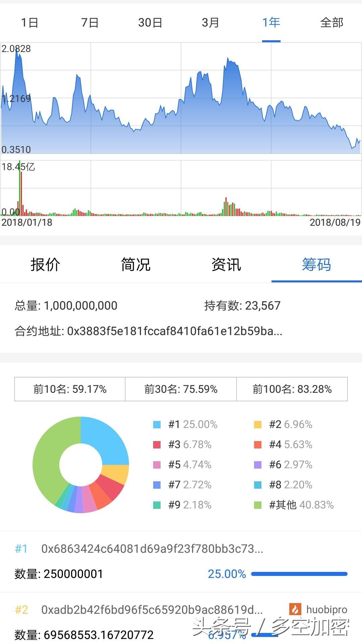362x644 pixels.
Task: Click the 0.3510 price axis label
Action: pos(16,149)
